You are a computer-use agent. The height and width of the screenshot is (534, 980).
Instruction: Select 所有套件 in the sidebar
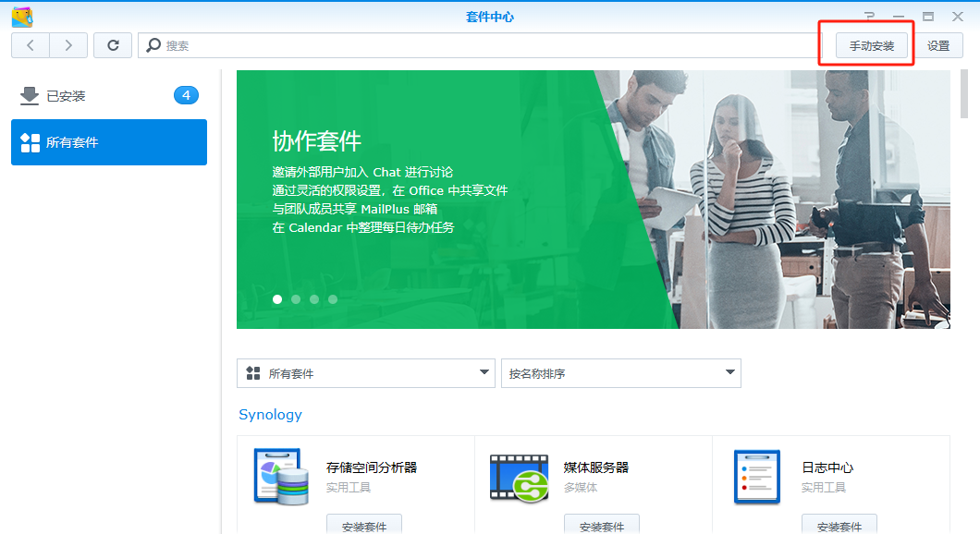(x=109, y=142)
